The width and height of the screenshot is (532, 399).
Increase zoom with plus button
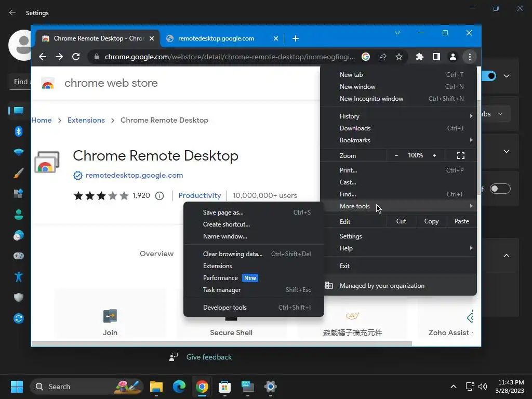(434, 155)
